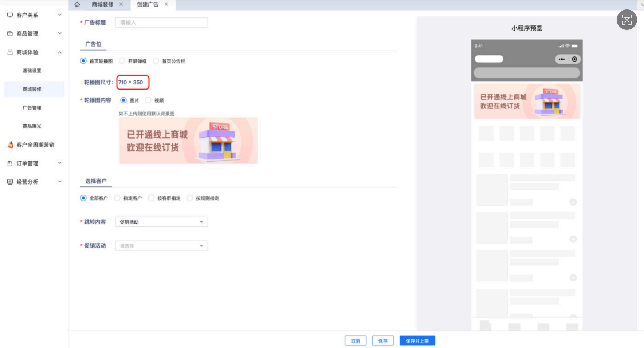Viewport: 644px width, 348px height.
Task: Open the 跳转内容 dropdown
Action: pos(161,222)
